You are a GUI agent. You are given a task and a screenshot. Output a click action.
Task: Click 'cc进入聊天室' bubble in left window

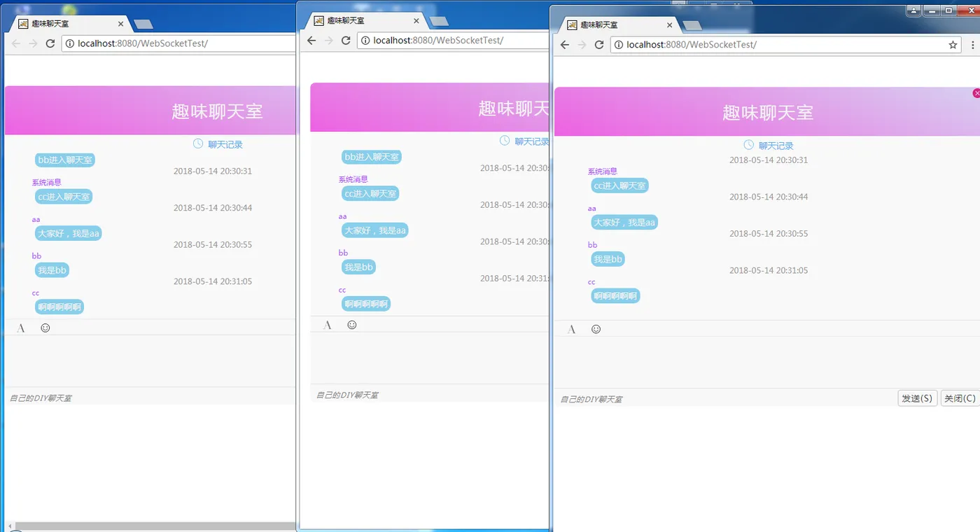[x=64, y=197]
